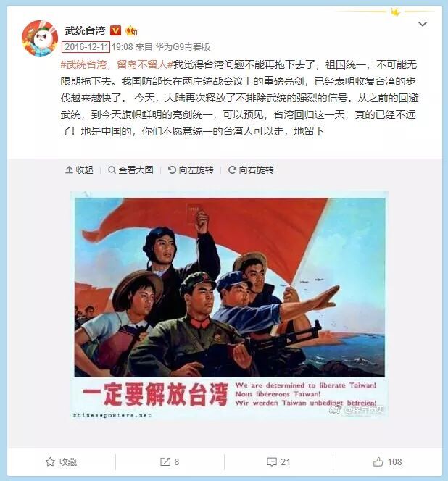The height and width of the screenshot is (481, 448).
Task: Click the gold crown decoration at card top
Action: click(396, 12)
